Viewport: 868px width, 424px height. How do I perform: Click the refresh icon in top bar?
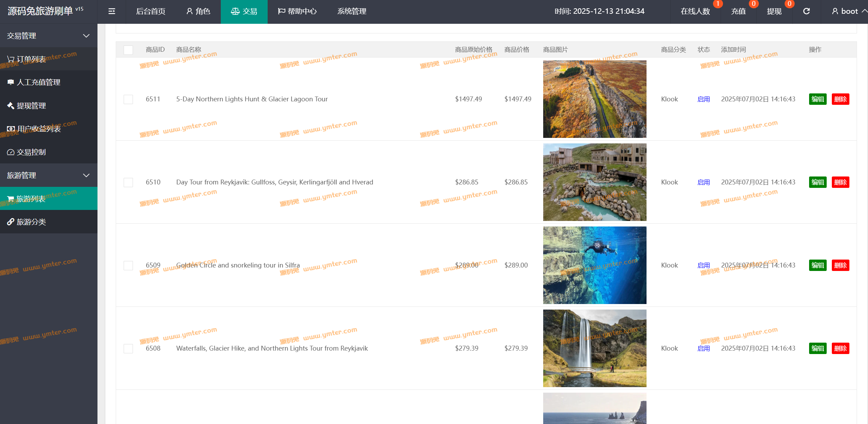[806, 11]
